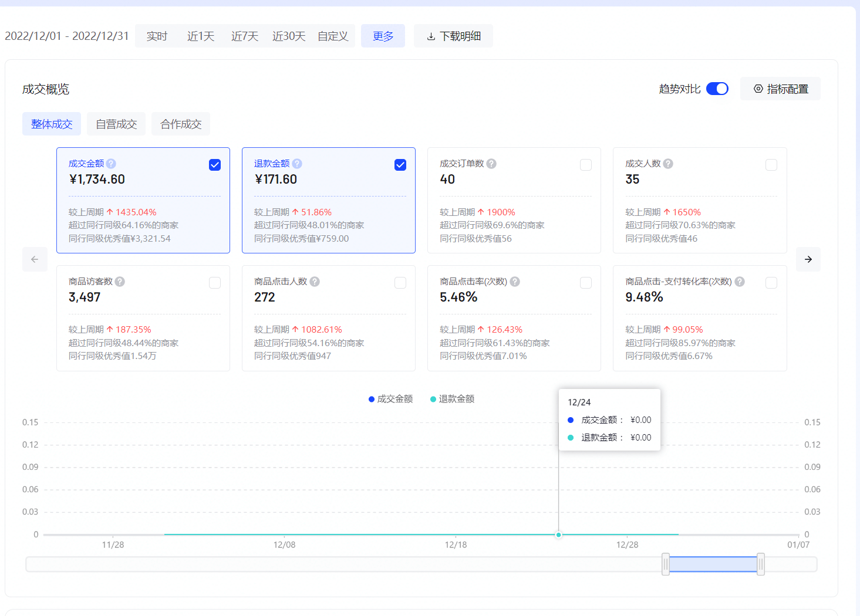Screen dimensions: 860x616
Task: Click help icon beside 商品点击人数
Action: click(x=315, y=282)
